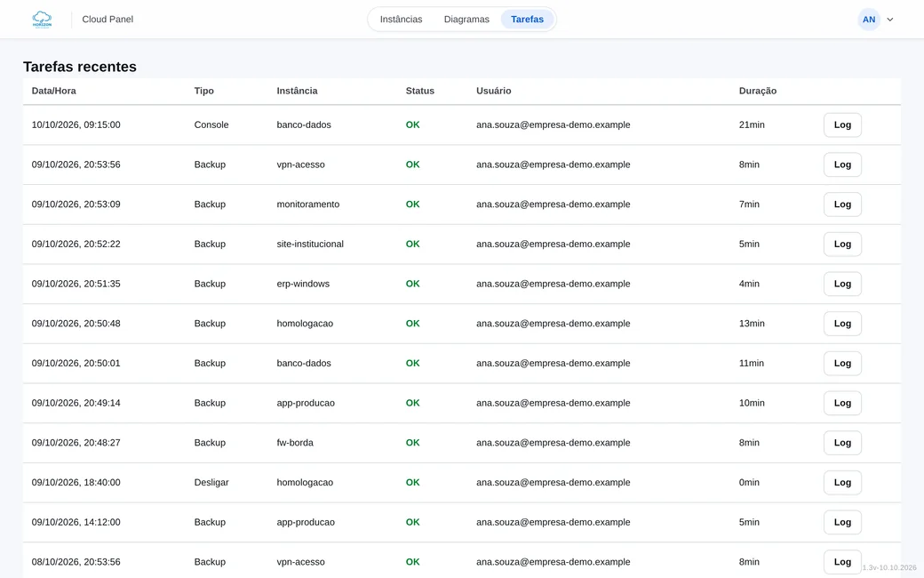
Task: Open Log for Desligar homologacao task
Action: pos(842,483)
